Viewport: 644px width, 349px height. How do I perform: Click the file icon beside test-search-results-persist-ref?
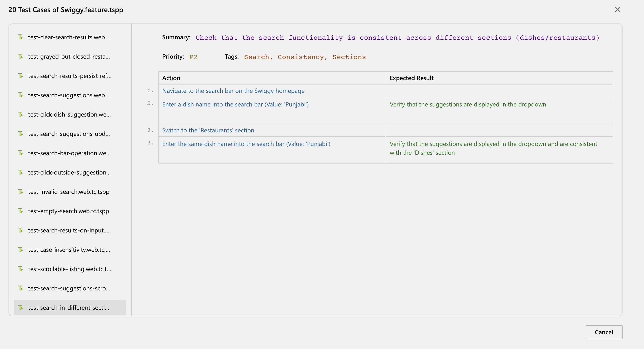[x=20, y=76]
